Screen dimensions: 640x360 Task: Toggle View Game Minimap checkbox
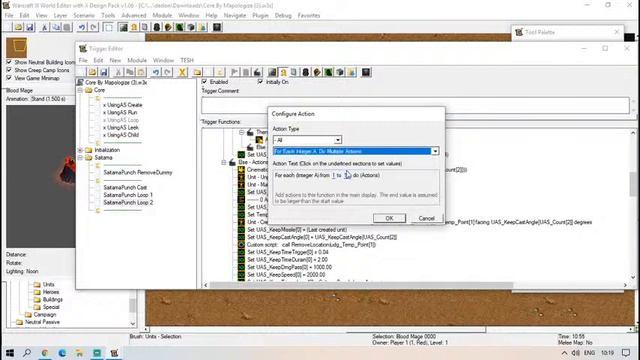point(9,78)
